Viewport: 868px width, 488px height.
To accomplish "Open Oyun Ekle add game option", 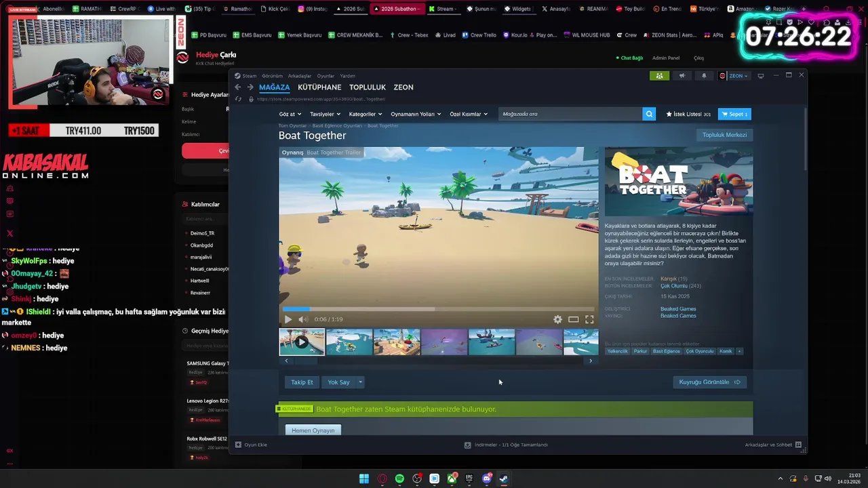I will [x=251, y=445].
